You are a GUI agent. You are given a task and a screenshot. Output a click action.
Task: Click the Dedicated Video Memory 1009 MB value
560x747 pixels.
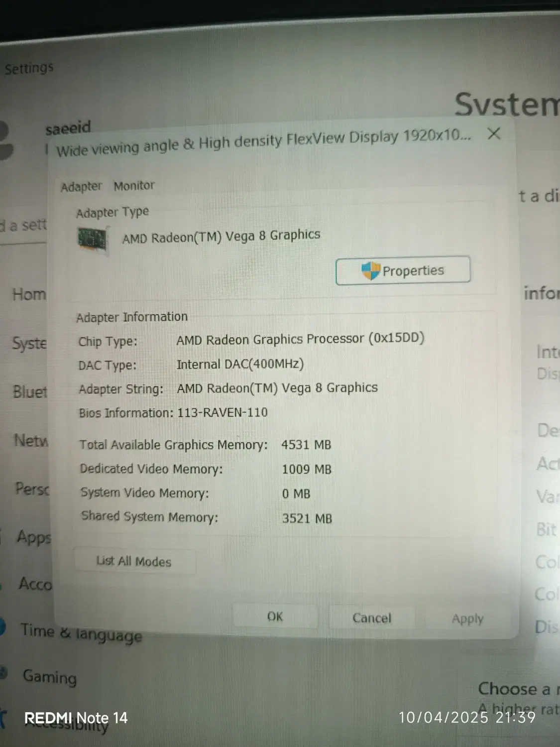(307, 469)
